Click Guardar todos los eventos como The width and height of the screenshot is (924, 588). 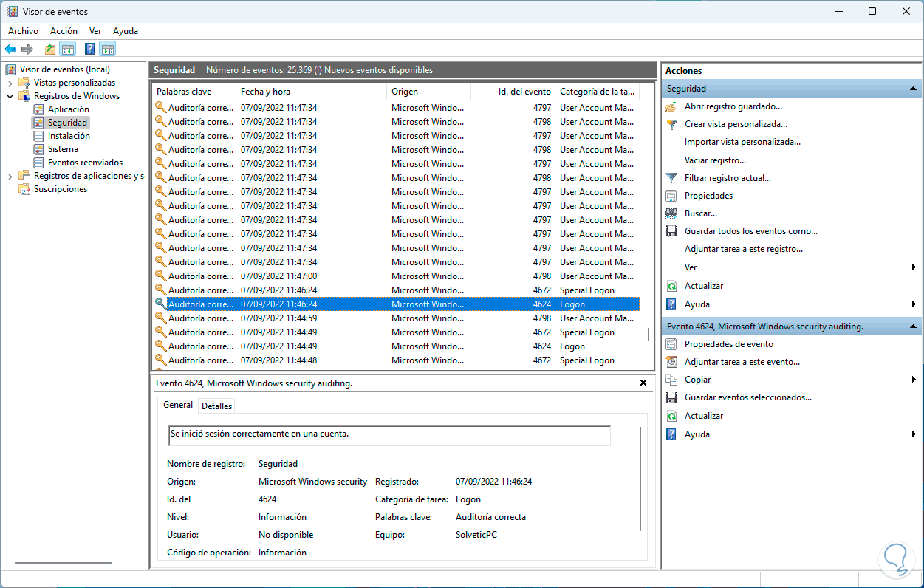(750, 231)
